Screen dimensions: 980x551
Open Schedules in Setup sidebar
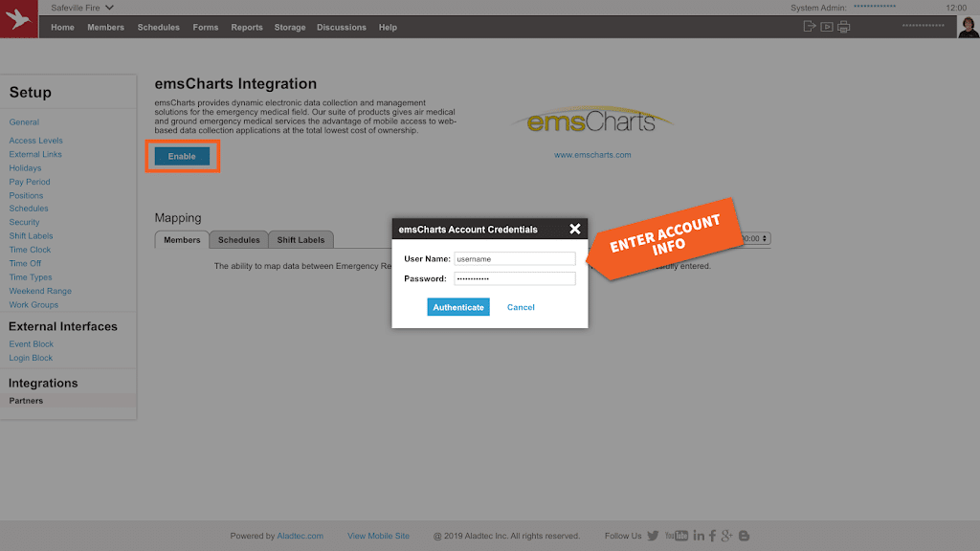[28, 209]
